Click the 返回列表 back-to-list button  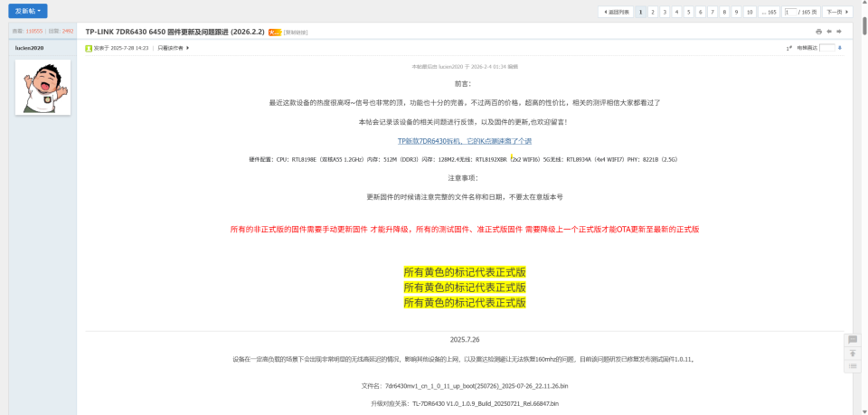click(616, 12)
